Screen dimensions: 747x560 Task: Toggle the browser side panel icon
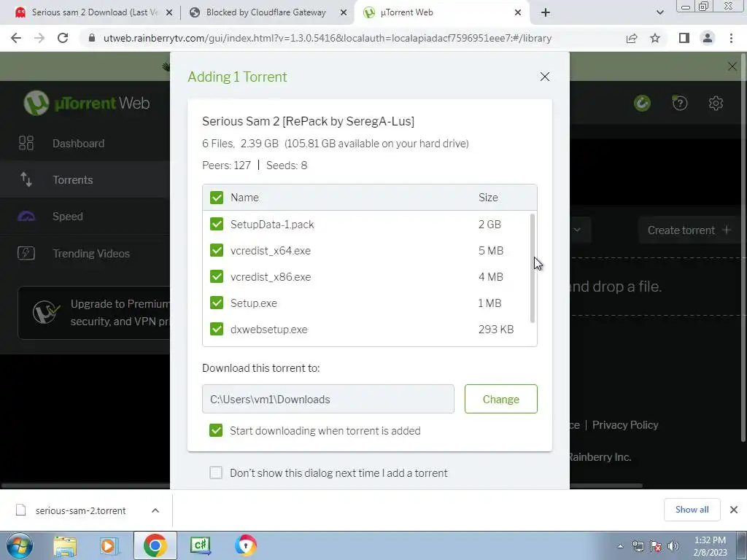[x=684, y=38]
